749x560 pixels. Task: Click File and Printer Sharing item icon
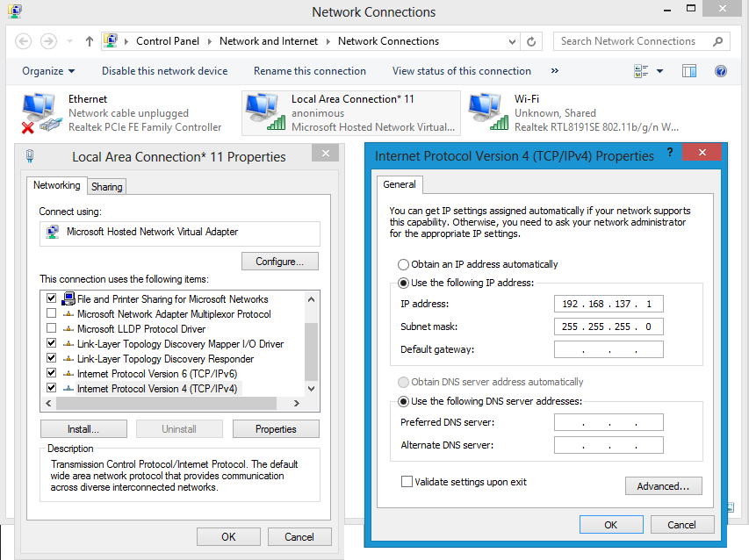tap(68, 298)
